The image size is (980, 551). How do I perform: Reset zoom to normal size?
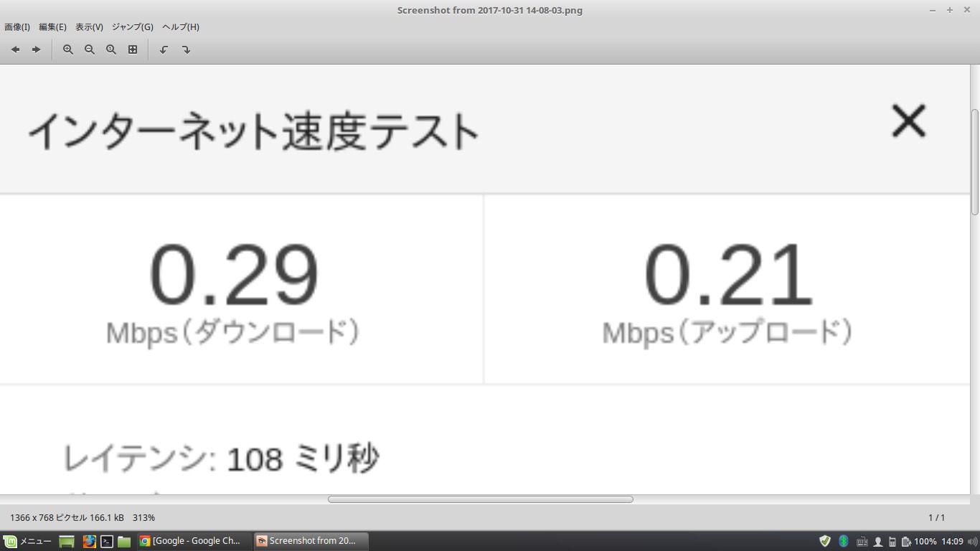[111, 50]
